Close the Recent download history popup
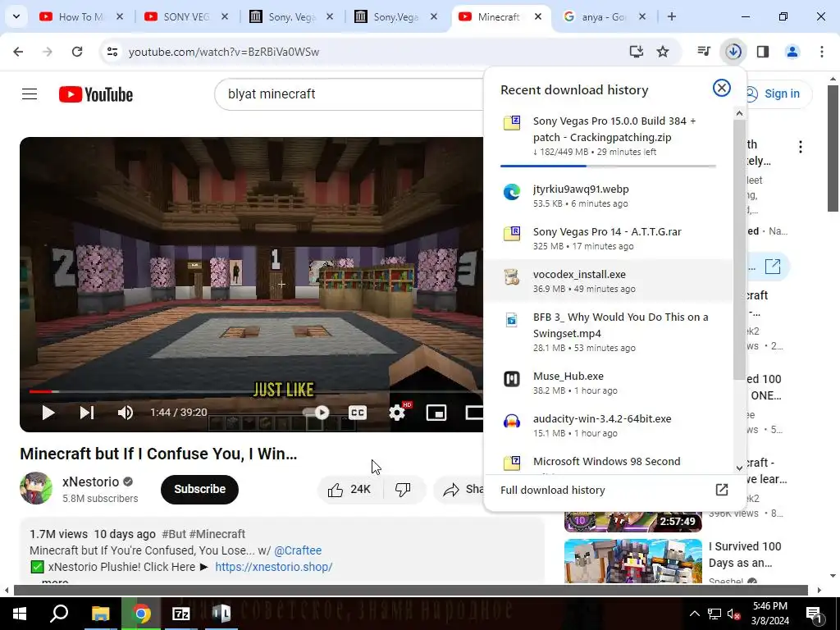This screenshot has height=630, width=840. (722, 88)
